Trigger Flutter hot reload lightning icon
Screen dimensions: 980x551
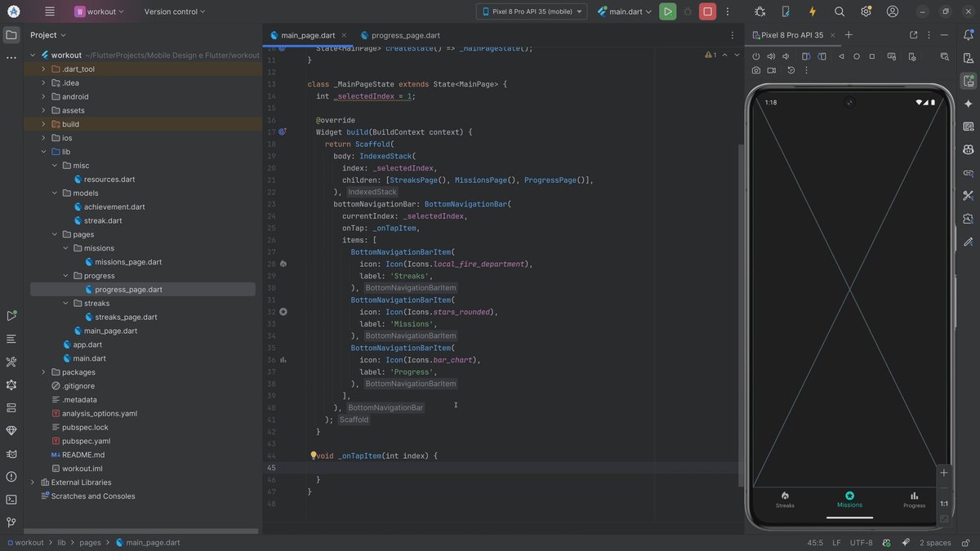812,11
